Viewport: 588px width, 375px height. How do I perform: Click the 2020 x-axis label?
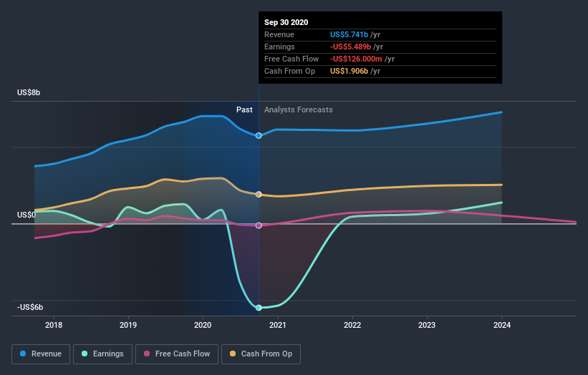pos(203,325)
